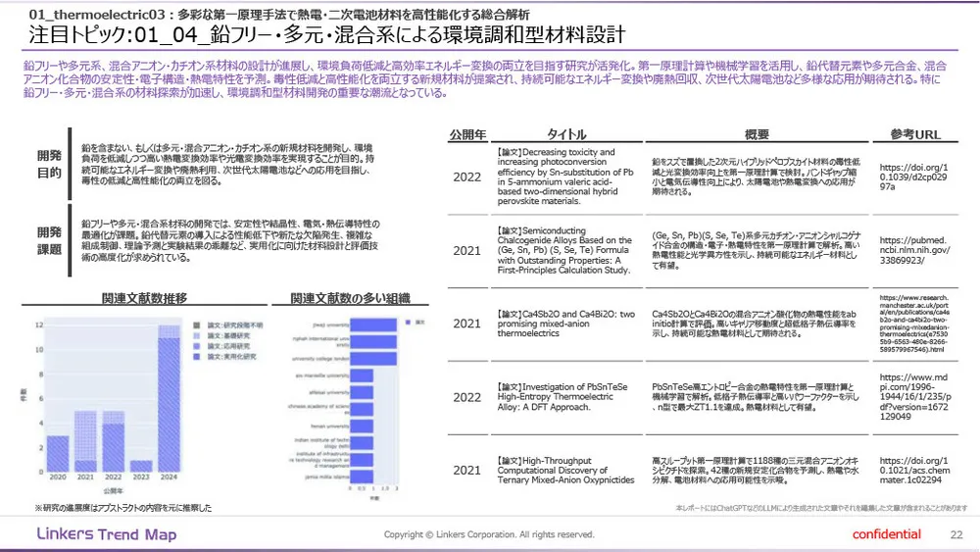This screenshot has height=552, width=980.
Task: Click the confidential label in footer
Action: click(886, 534)
